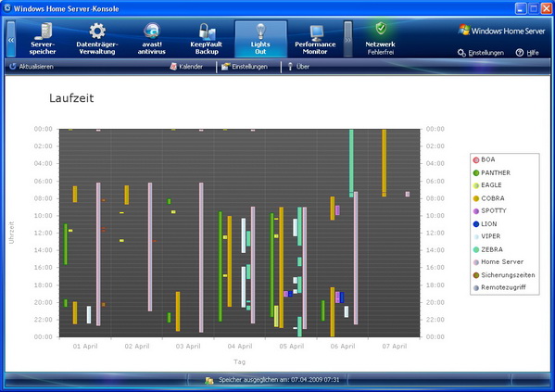Click the Uhrzeit axis title
Image resolution: width=555 pixels, height=392 pixels.
pos(11,233)
